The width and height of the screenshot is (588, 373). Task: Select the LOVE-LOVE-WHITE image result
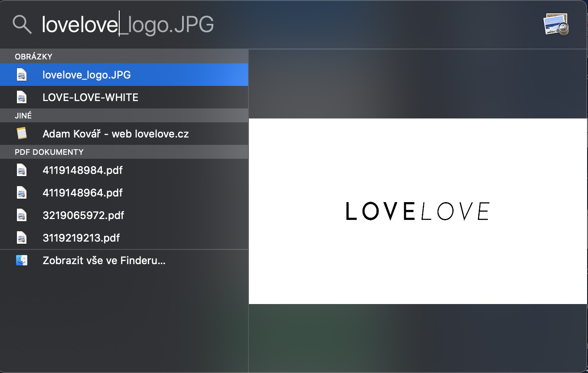(124, 97)
